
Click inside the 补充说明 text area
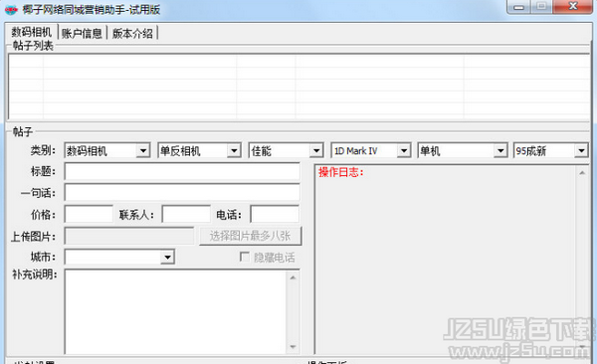tap(176, 312)
